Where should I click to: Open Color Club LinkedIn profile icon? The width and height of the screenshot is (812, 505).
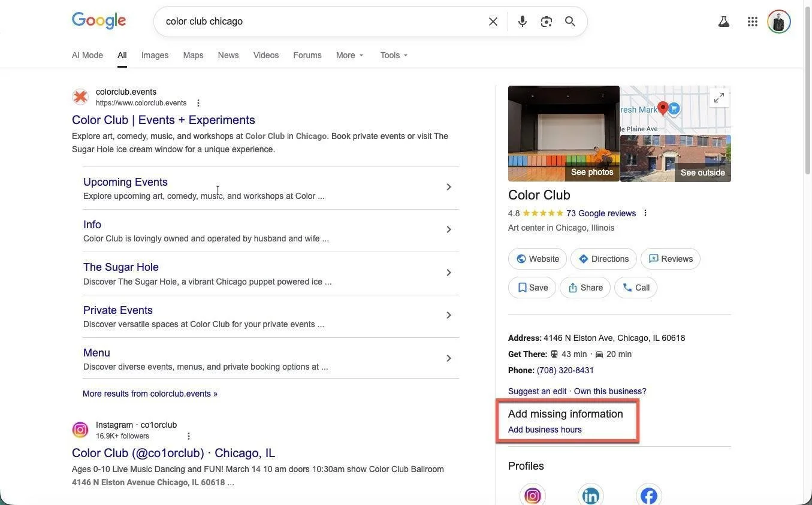tap(591, 496)
